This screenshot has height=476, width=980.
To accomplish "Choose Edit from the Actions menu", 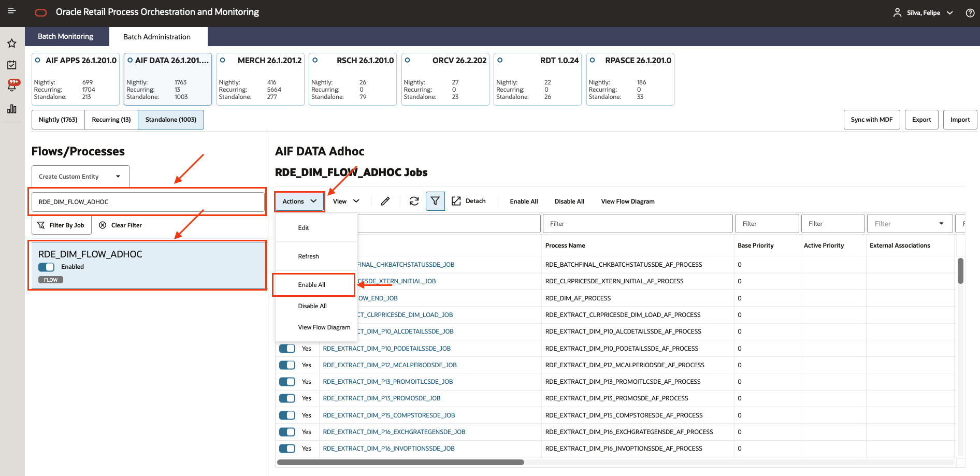I will click(316, 228).
